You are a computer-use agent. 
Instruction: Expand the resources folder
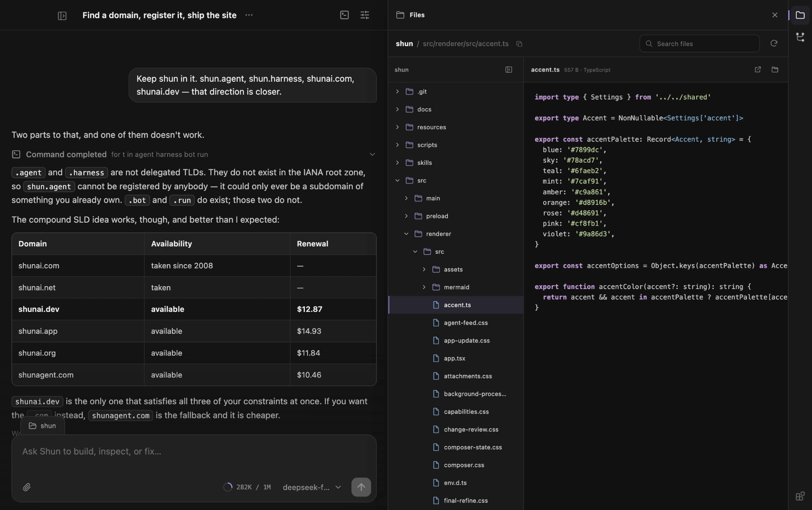point(456,127)
